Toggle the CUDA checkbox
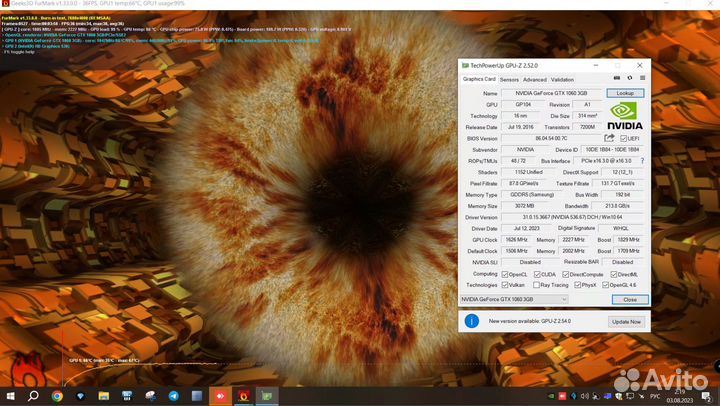This screenshot has width=720, height=406. point(537,274)
